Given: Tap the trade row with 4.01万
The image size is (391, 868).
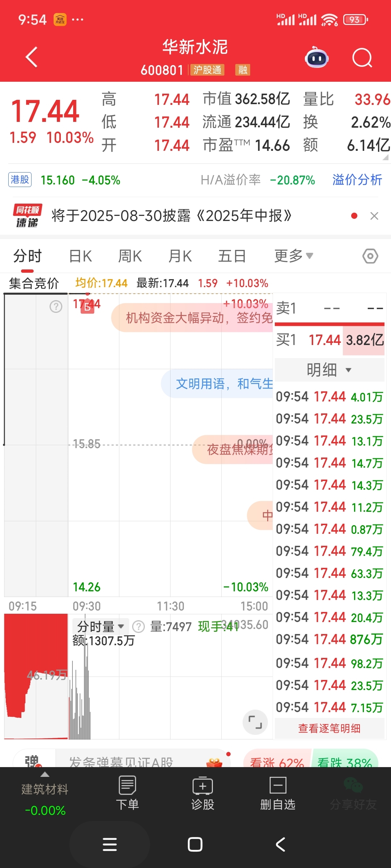Looking at the screenshot, I should coord(329,397).
